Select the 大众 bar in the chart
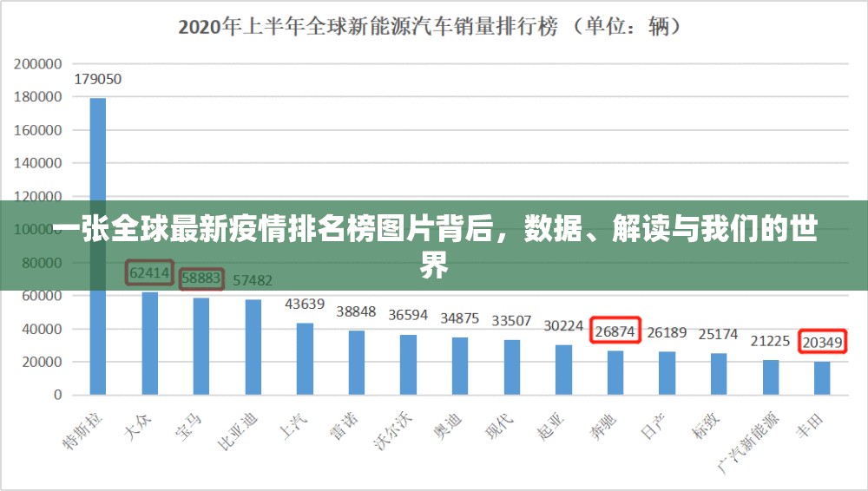The image size is (868, 491). 149,344
